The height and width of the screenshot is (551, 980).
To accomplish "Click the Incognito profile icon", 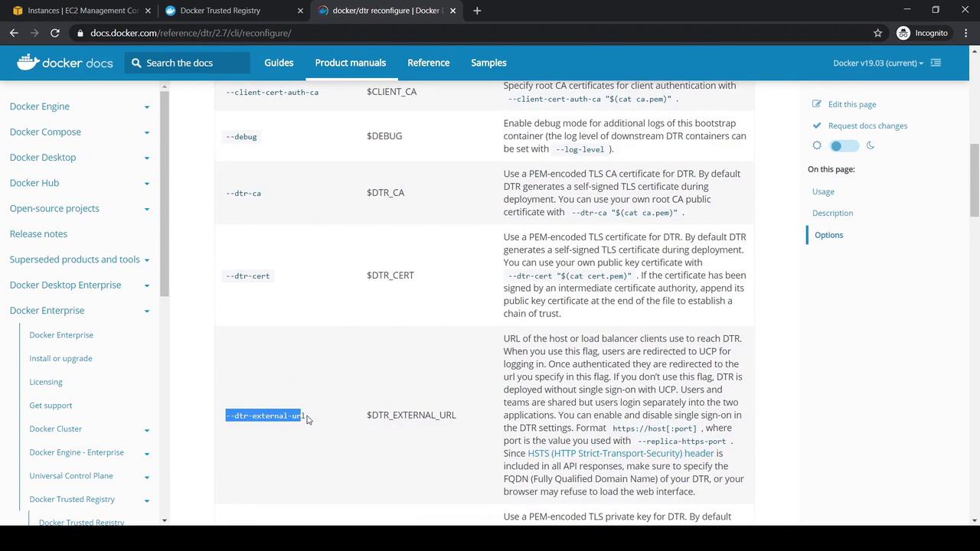I will tap(903, 33).
